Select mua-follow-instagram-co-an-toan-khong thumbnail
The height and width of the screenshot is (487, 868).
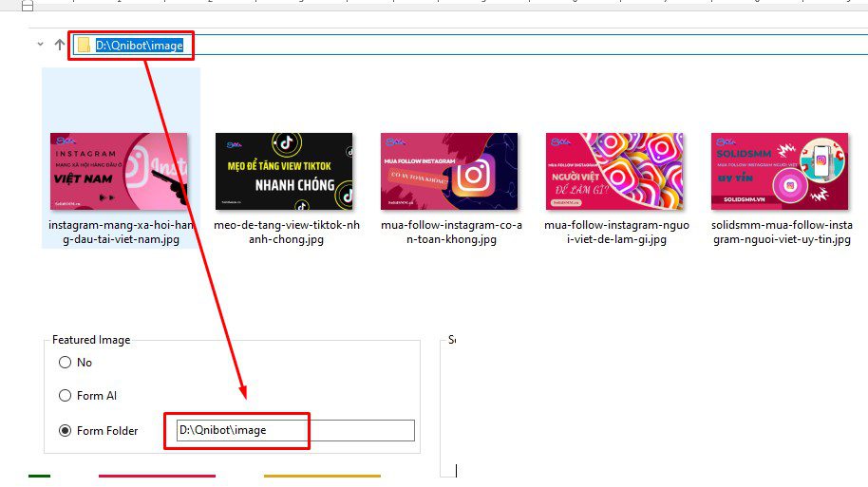click(449, 171)
